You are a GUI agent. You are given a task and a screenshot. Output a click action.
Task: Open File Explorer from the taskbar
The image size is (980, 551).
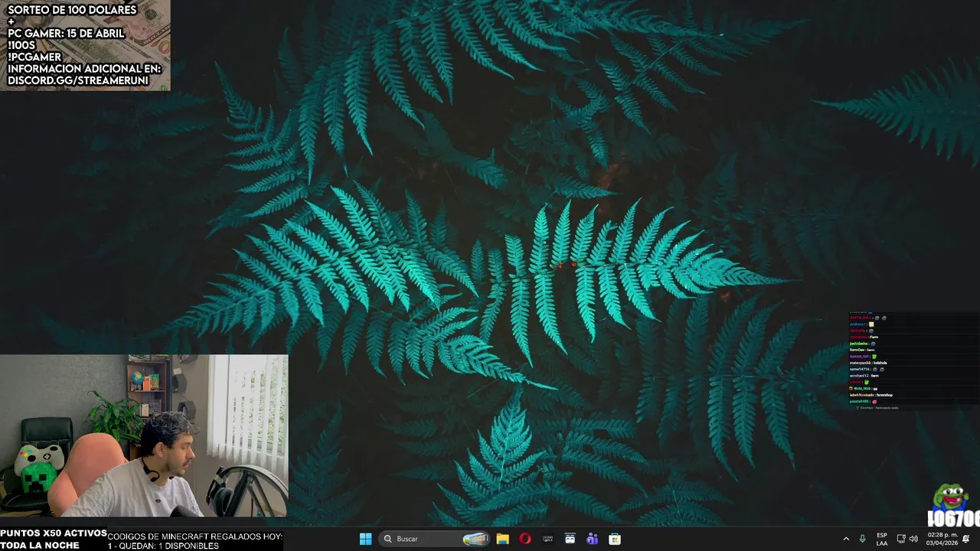point(502,539)
